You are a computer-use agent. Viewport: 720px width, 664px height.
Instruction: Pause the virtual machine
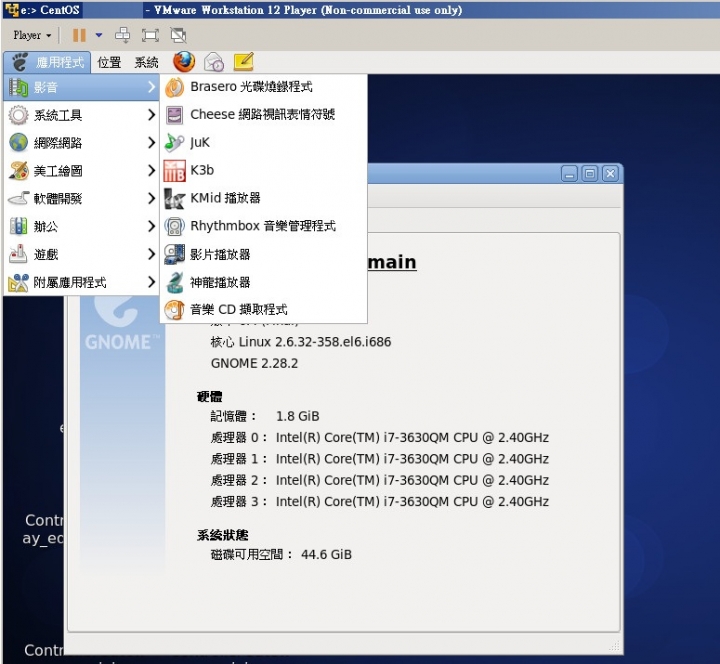[x=79, y=35]
